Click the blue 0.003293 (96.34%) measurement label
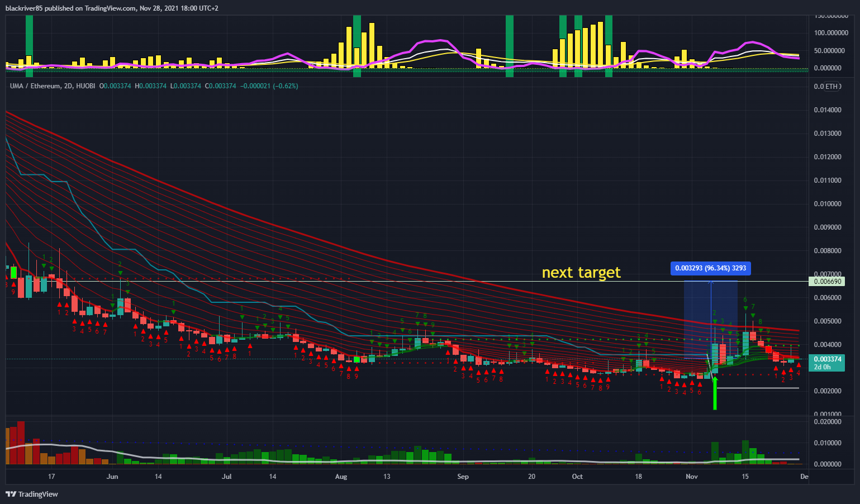Viewport: 860px width, 504px height. 711,268
